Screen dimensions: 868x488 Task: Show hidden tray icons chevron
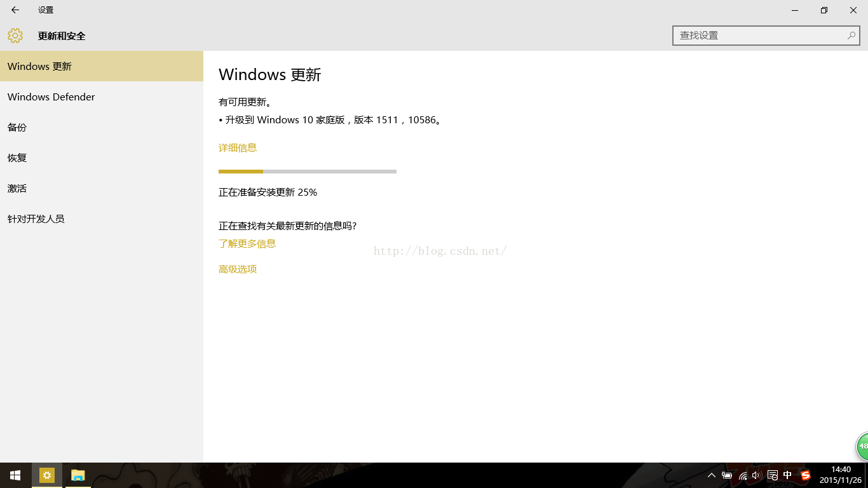click(711, 475)
